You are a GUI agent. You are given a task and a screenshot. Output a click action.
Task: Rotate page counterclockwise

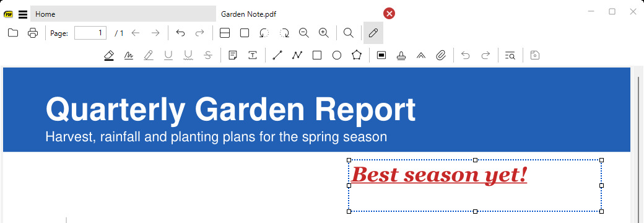coord(264,33)
